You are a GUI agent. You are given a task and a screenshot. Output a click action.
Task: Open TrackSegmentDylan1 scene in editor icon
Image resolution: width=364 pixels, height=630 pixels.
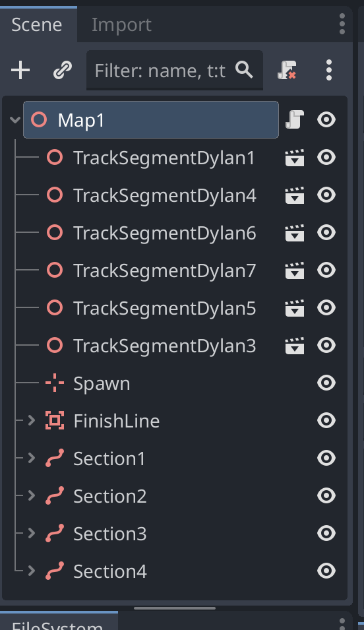point(295,158)
